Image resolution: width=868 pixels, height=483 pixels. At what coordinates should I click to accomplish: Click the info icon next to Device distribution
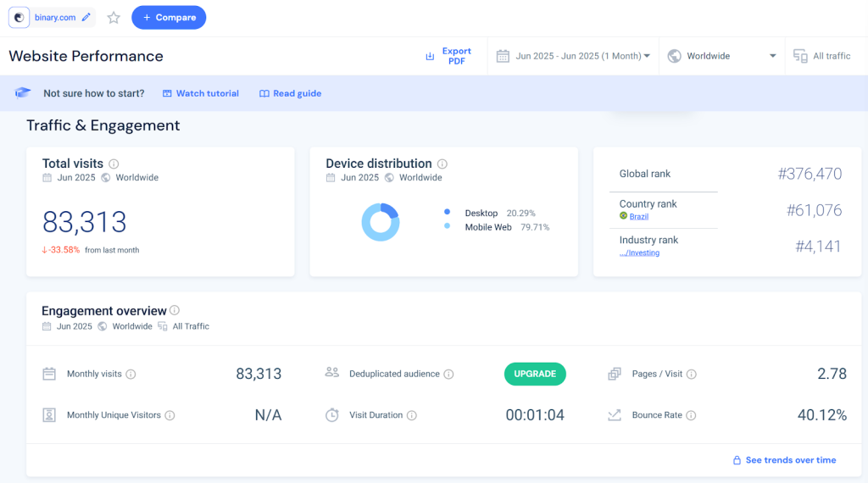point(442,164)
